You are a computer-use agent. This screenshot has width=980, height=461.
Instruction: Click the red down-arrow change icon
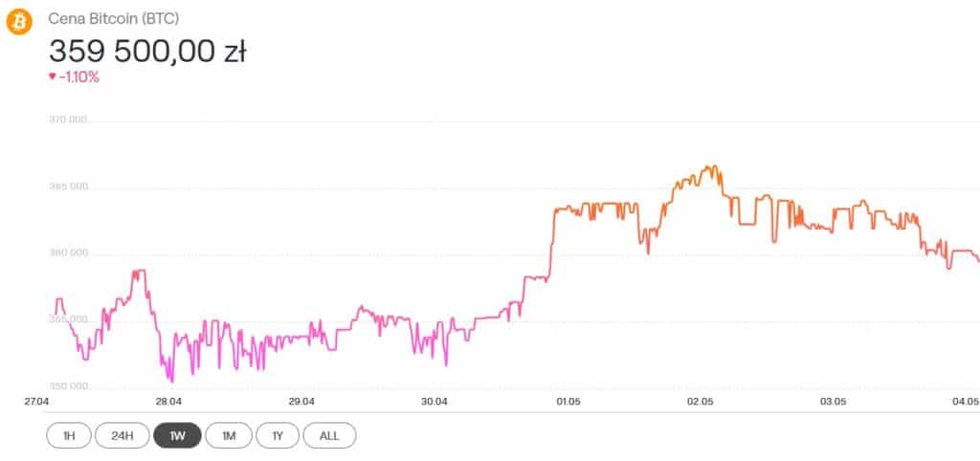click(53, 77)
